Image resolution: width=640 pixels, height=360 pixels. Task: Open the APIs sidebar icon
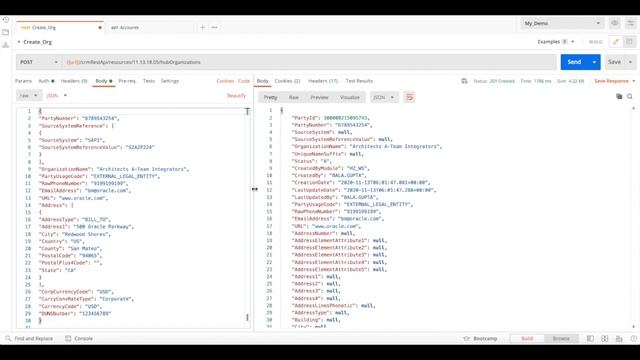(x=6, y=45)
